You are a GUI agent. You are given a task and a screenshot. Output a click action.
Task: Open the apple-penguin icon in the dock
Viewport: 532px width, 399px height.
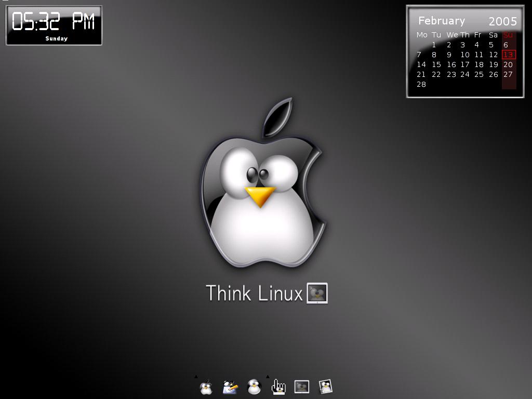[x=206, y=387]
